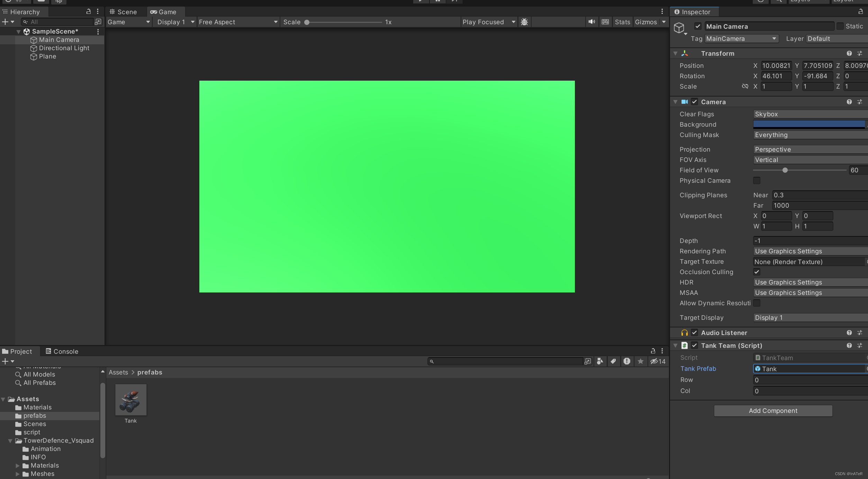Image resolution: width=868 pixels, height=479 pixels.
Task: Open Camera component help icon
Action: point(849,102)
